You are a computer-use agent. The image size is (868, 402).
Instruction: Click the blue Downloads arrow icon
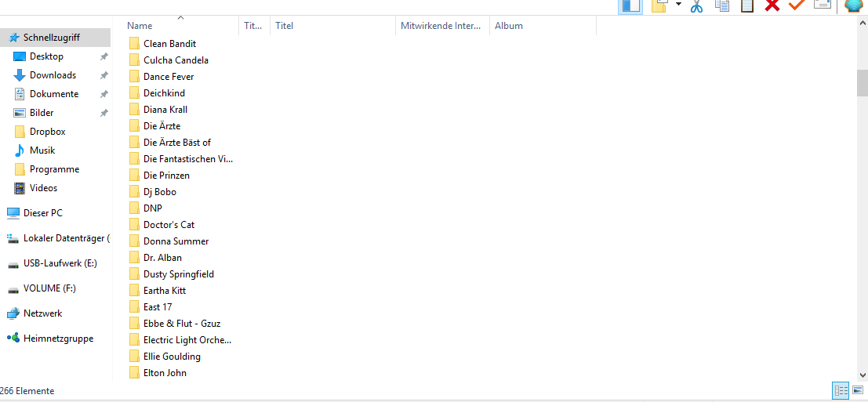(20, 75)
